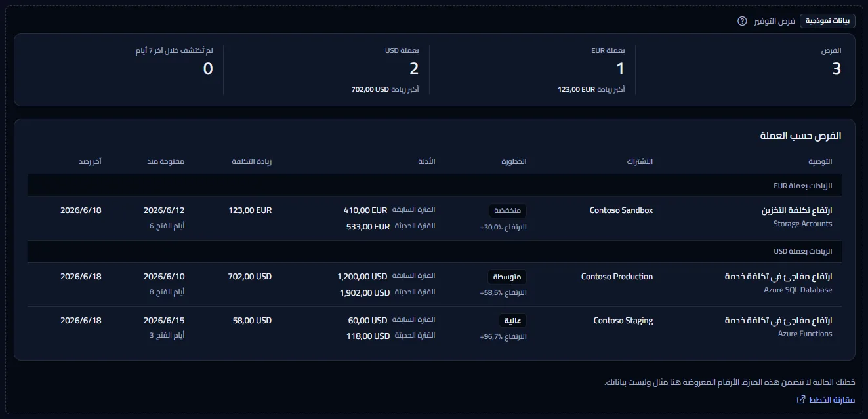868x419 pixels.
Task: Click the منخفضة severity badge
Action: pyautogui.click(x=508, y=210)
